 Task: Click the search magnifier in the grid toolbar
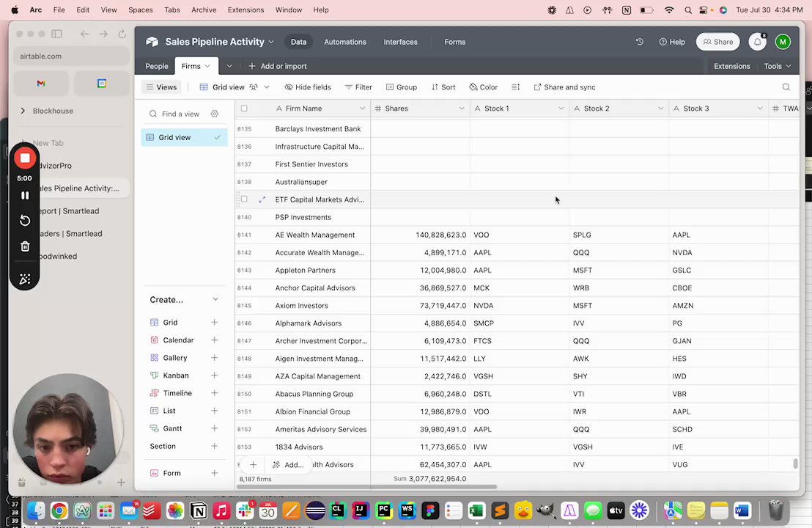click(786, 87)
